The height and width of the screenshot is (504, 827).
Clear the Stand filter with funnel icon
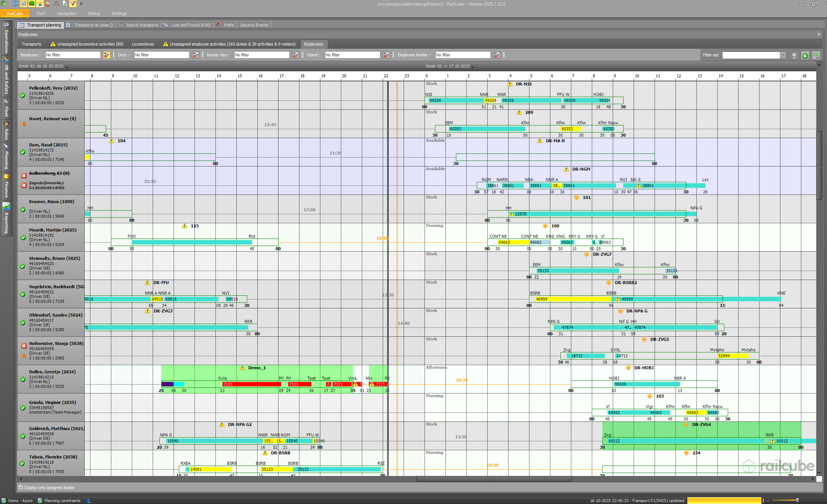[x=386, y=55]
